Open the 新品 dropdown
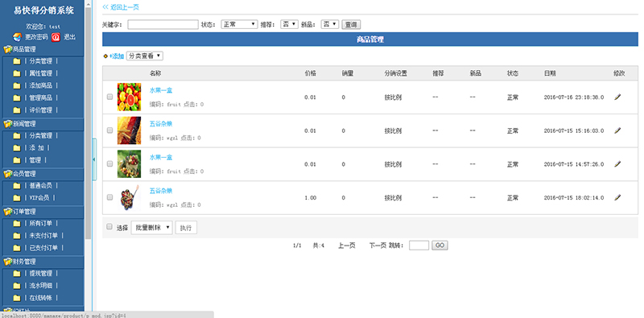The width and height of the screenshot is (644, 318). pyautogui.click(x=330, y=24)
